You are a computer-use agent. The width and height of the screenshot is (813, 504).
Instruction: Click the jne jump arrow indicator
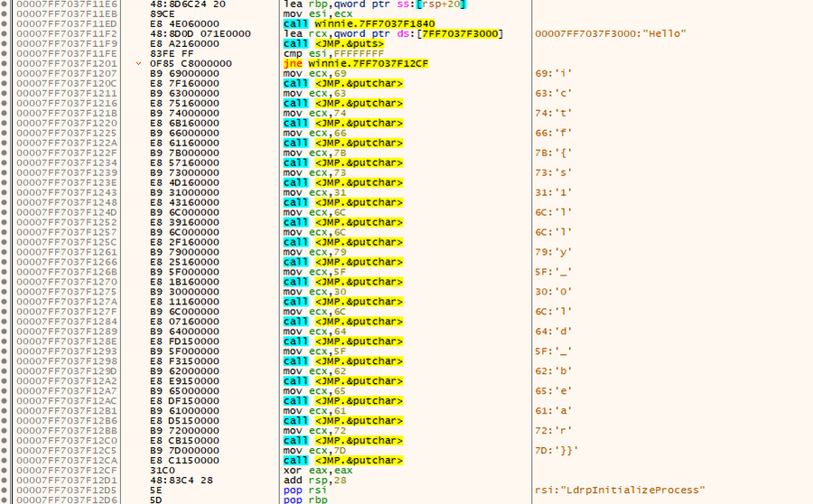tap(138, 64)
